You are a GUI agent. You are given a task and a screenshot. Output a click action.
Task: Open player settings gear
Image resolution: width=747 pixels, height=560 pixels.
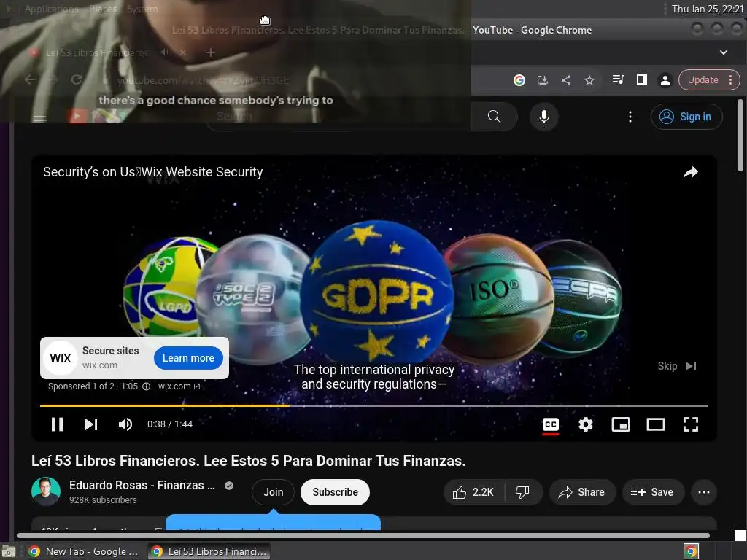586,424
